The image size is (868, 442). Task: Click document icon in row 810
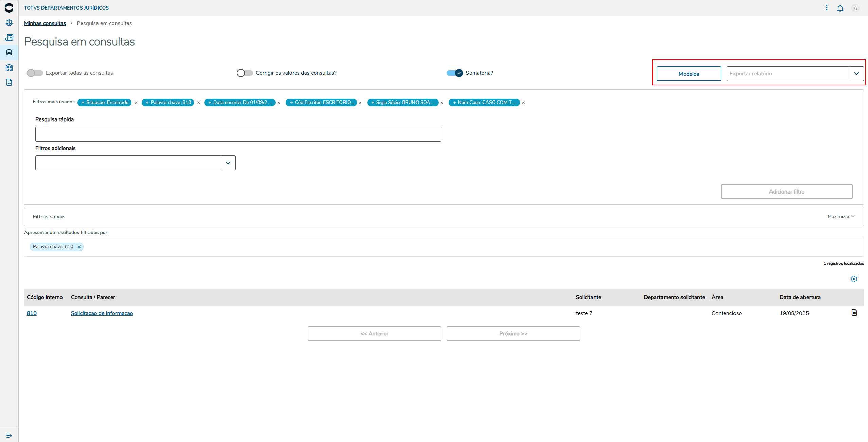tap(854, 312)
